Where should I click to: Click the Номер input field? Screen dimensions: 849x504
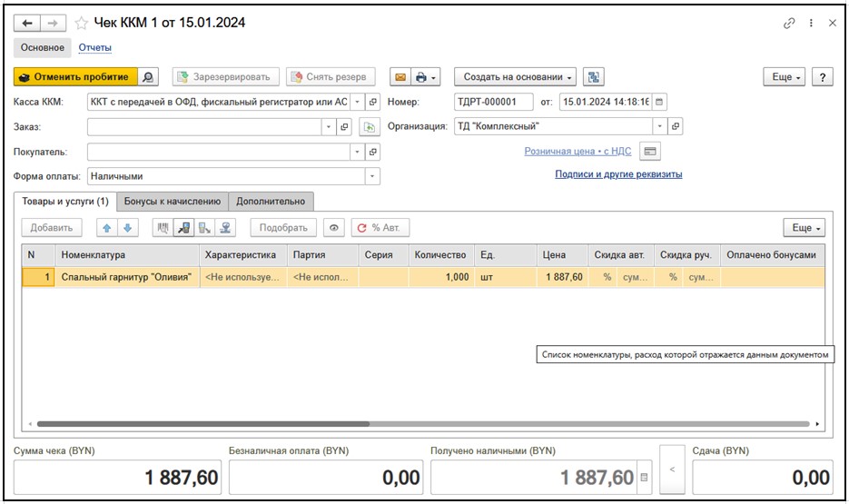(x=493, y=102)
